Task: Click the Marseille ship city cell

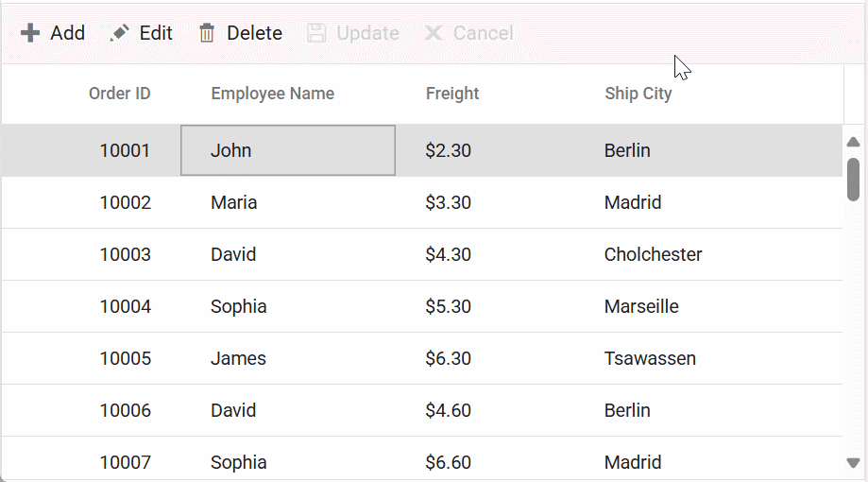Action: (641, 306)
